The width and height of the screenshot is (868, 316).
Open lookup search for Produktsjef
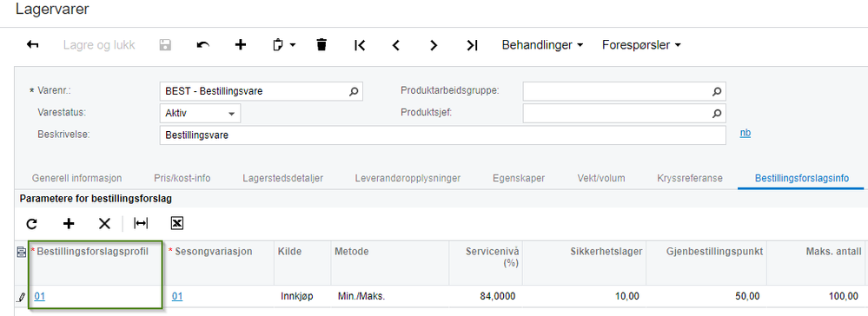[x=716, y=114]
